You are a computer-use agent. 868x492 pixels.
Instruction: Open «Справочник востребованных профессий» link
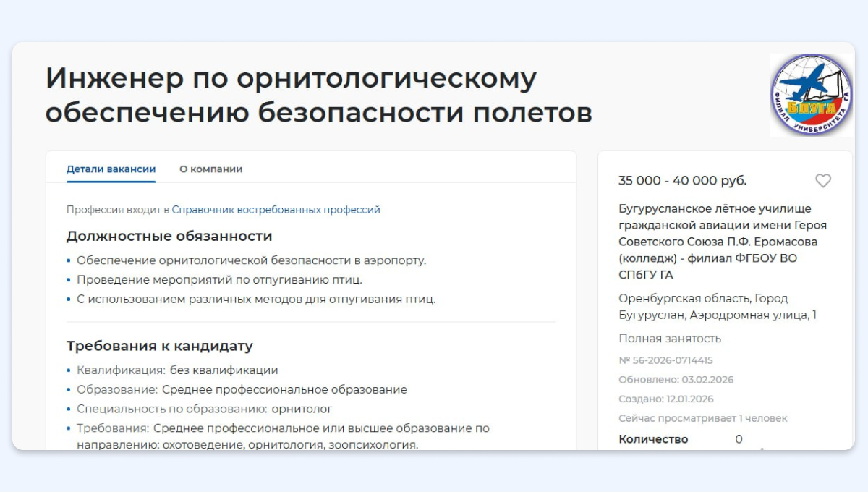pyautogui.click(x=276, y=210)
